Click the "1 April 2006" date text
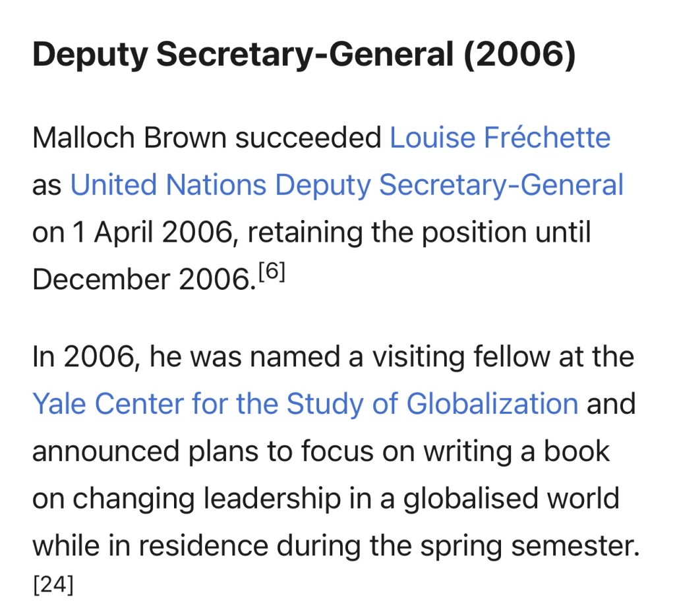Viewport: 675px width, 616px height. [154, 233]
